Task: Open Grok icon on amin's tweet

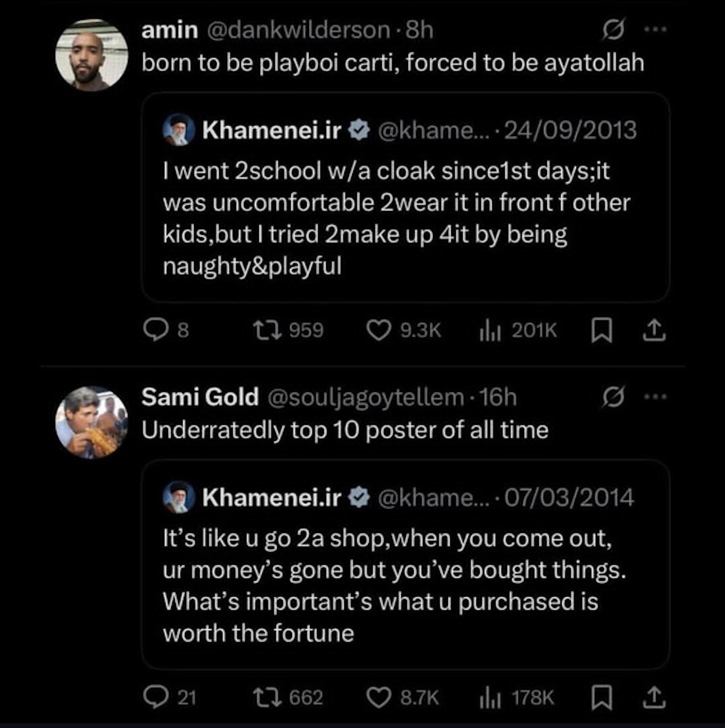Action: [x=613, y=29]
